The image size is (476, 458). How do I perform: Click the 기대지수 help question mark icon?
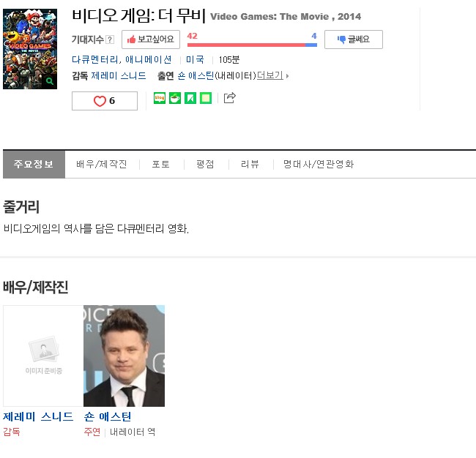point(110,40)
